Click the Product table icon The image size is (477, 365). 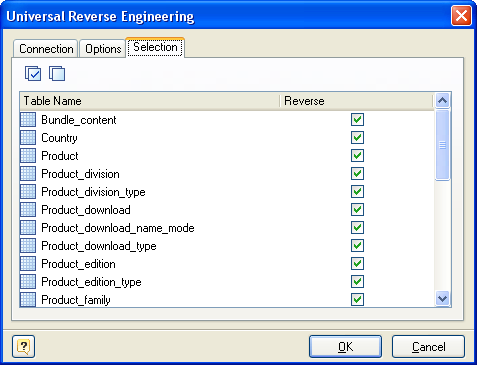pos(28,156)
